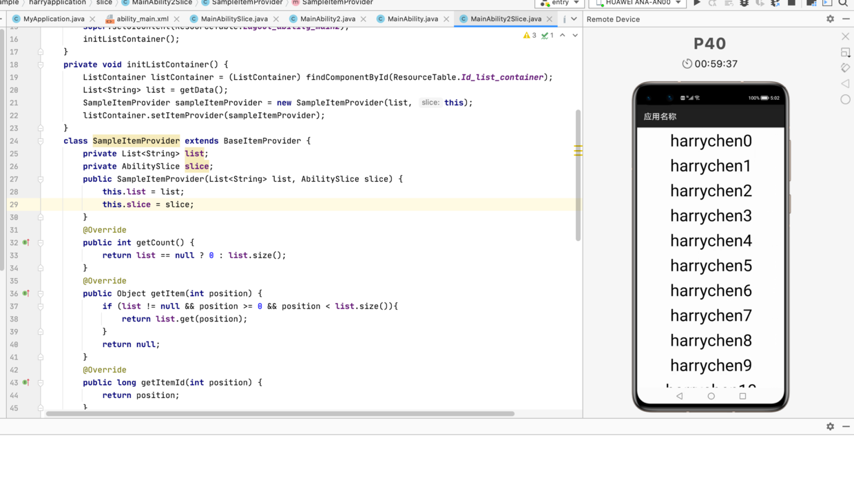This screenshot has height=504, width=854.
Task: Show hidden editor tabs list chevron
Action: point(574,19)
